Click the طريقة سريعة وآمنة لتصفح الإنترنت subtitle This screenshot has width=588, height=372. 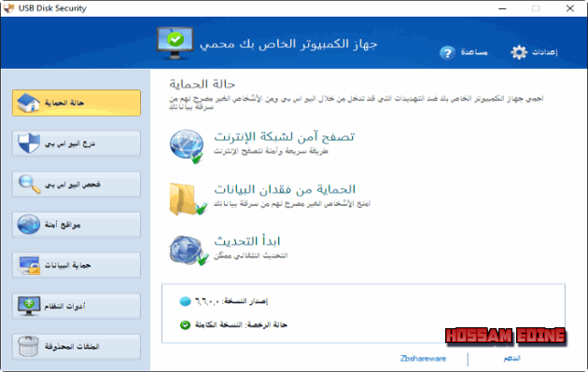[271, 151]
